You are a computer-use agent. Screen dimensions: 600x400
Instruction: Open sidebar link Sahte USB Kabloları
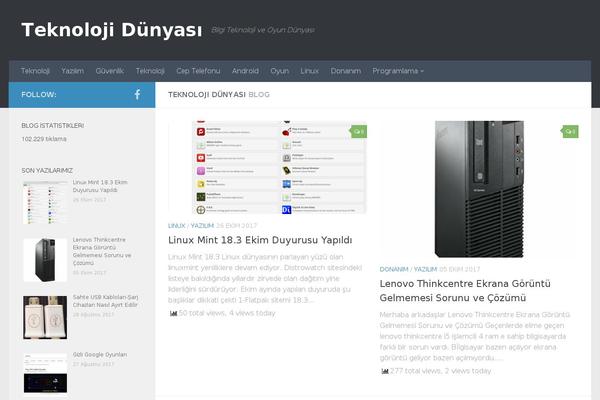click(106, 301)
